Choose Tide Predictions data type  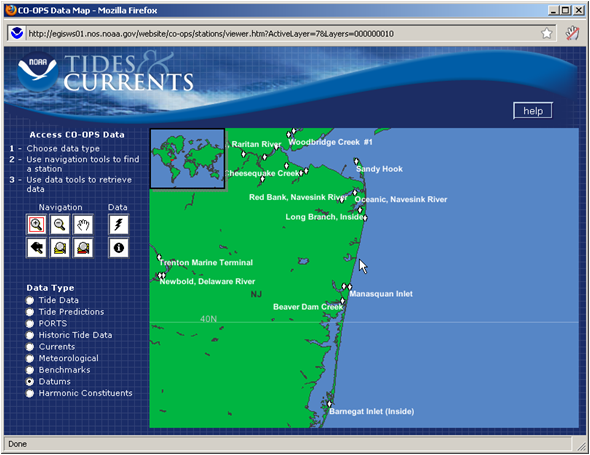(30, 312)
